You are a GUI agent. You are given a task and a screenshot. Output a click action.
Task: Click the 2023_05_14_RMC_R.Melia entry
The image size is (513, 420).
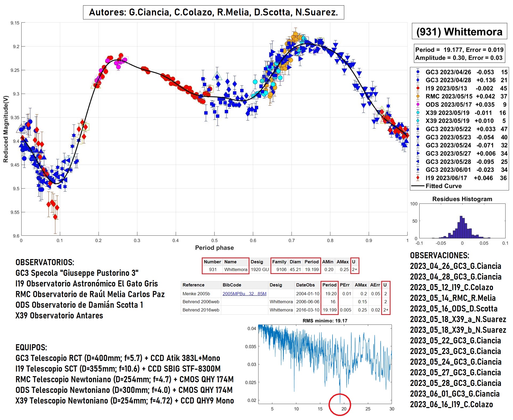tap(453, 298)
